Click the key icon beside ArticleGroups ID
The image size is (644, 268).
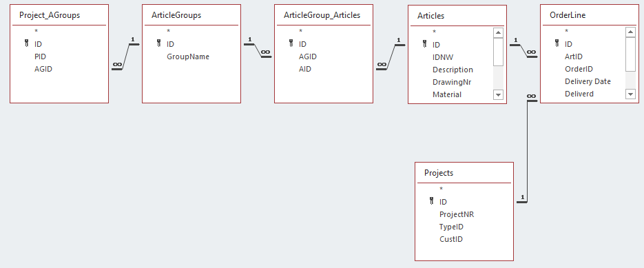coord(159,43)
